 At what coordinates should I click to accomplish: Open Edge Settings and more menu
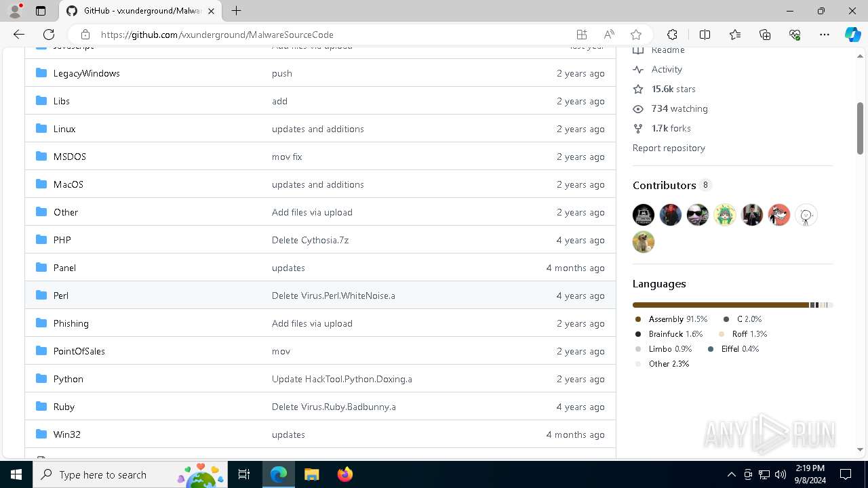(825, 35)
